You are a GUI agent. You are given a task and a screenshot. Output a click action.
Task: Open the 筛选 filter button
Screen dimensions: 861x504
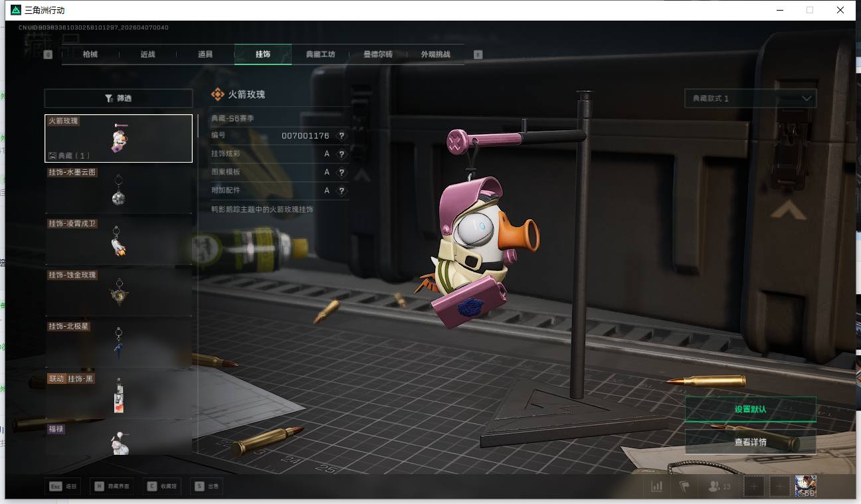click(118, 98)
